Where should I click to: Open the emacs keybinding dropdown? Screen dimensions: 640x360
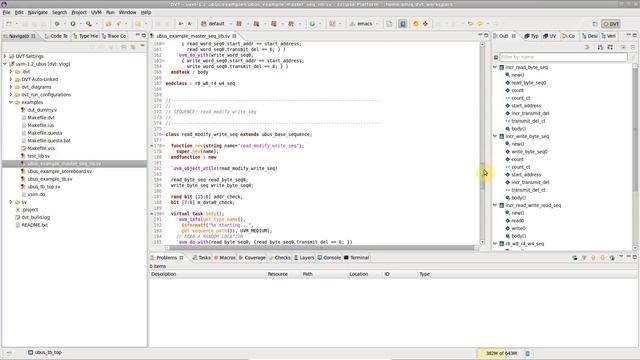pyautogui.click(x=377, y=24)
